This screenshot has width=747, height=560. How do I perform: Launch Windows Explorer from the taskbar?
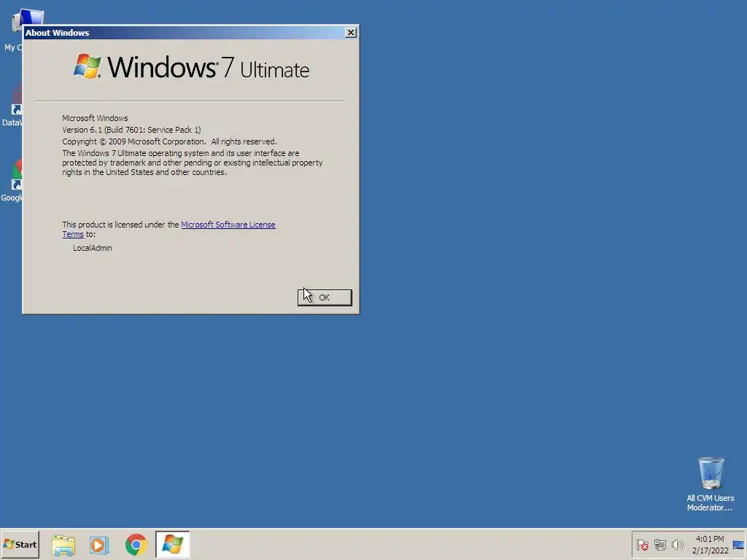(63, 545)
